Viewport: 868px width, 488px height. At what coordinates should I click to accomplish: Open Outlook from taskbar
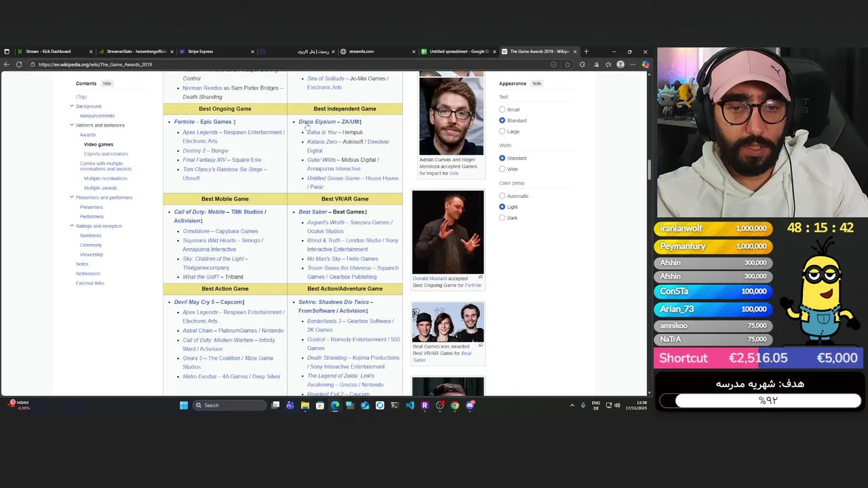(365, 405)
